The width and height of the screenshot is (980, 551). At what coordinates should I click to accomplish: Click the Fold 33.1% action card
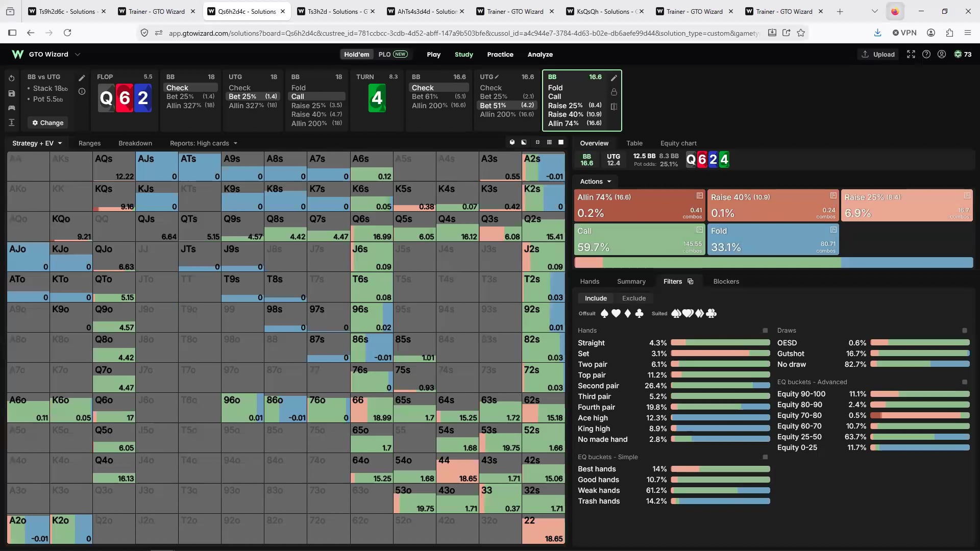(773, 239)
